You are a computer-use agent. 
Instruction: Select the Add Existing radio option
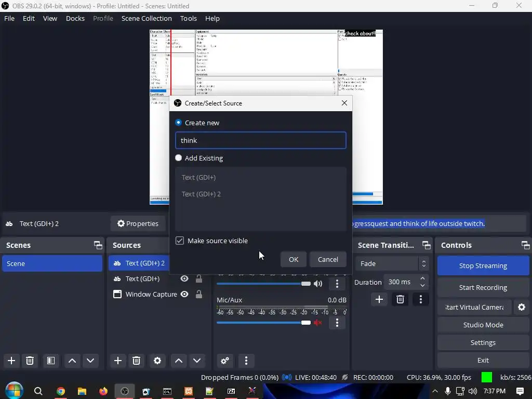coord(179,158)
